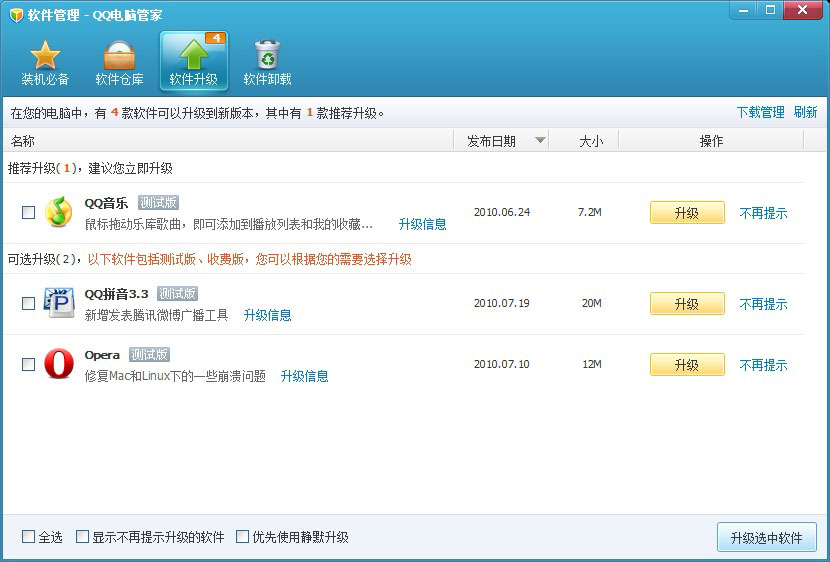Click the QQ音乐 app icon
Screen dimensions: 830x562
click(x=58, y=212)
